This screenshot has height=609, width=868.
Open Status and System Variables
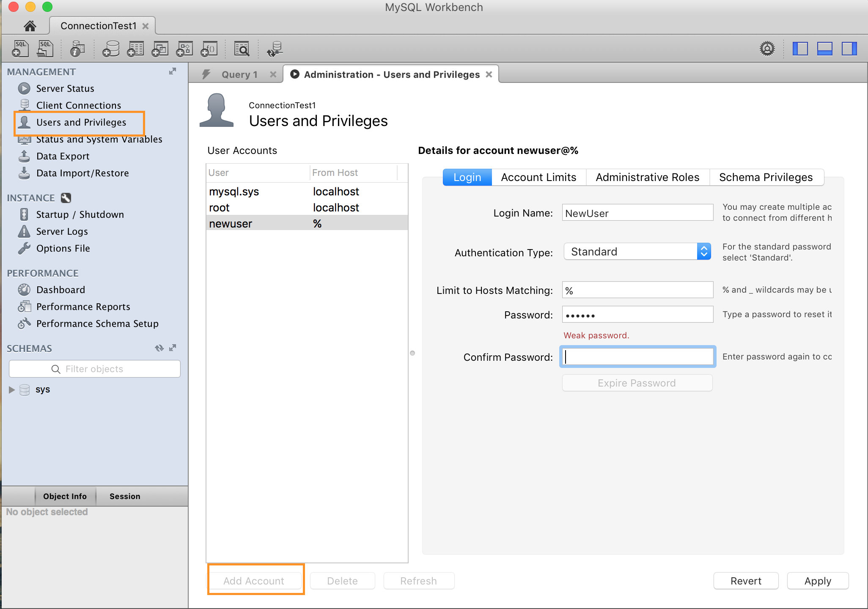point(99,139)
